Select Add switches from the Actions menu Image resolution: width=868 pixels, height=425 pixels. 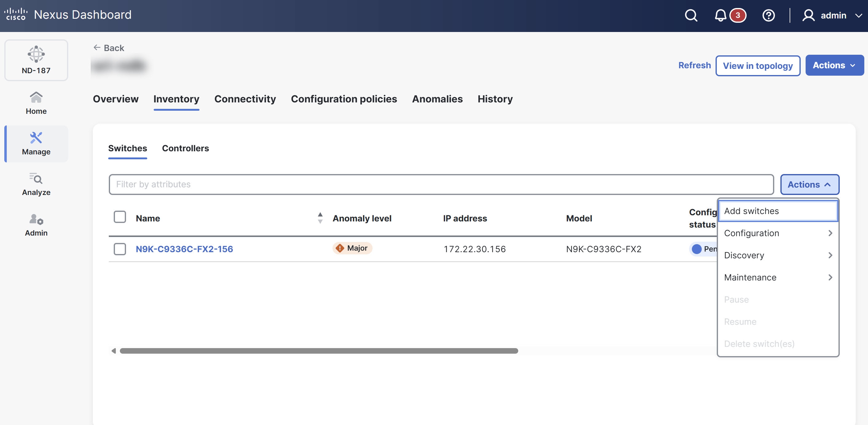751,211
